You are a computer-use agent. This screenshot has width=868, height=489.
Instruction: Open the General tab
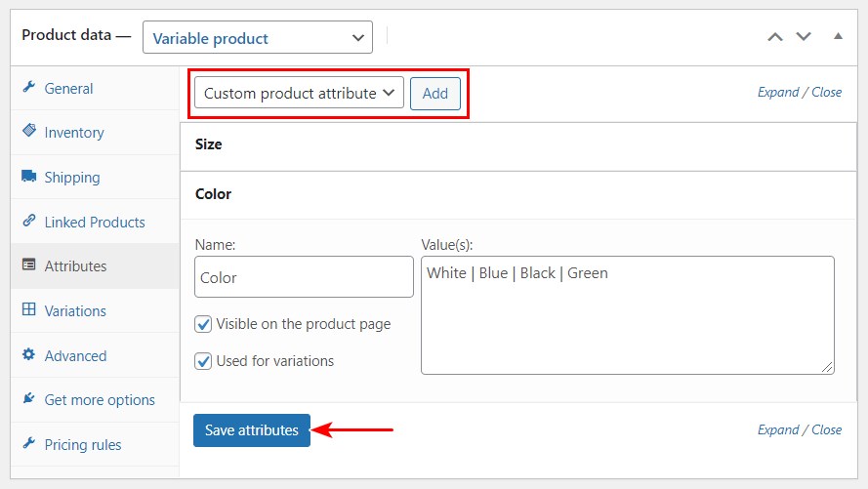point(95,89)
